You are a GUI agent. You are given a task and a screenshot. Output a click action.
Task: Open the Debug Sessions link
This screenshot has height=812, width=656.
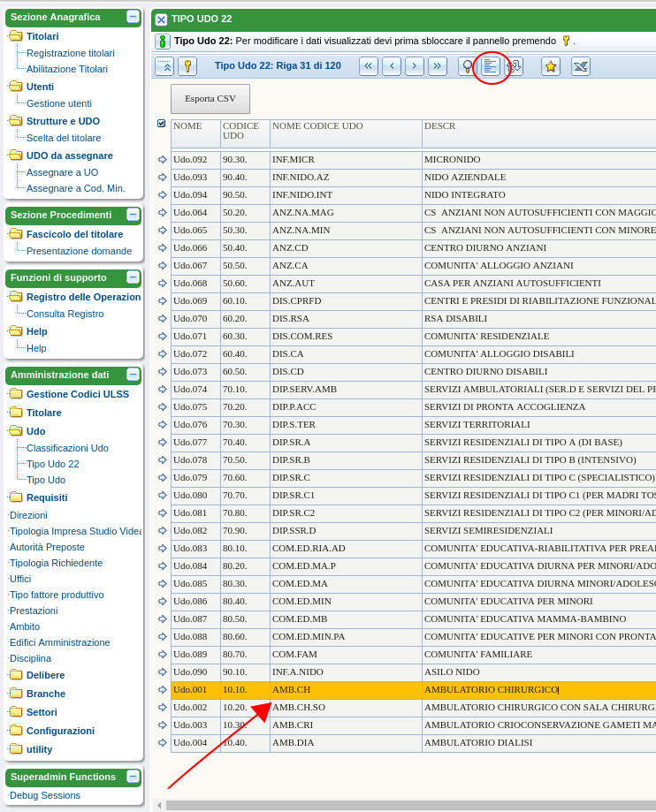click(x=44, y=795)
